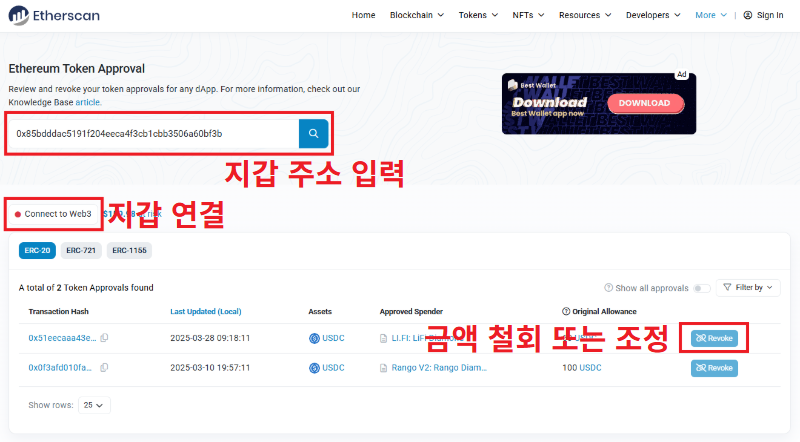Click help icon beside Show all approvals
The width and height of the screenshot is (800, 442).
608,288
